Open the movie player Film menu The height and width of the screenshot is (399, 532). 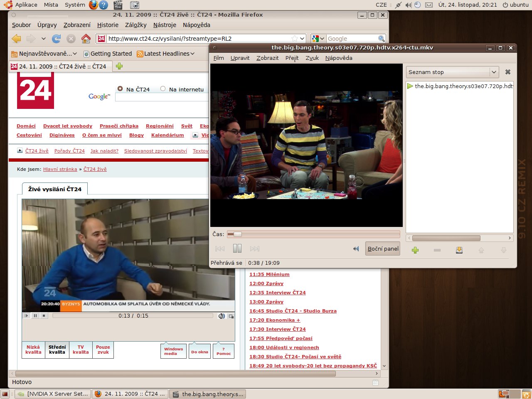pyautogui.click(x=219, y=58)
